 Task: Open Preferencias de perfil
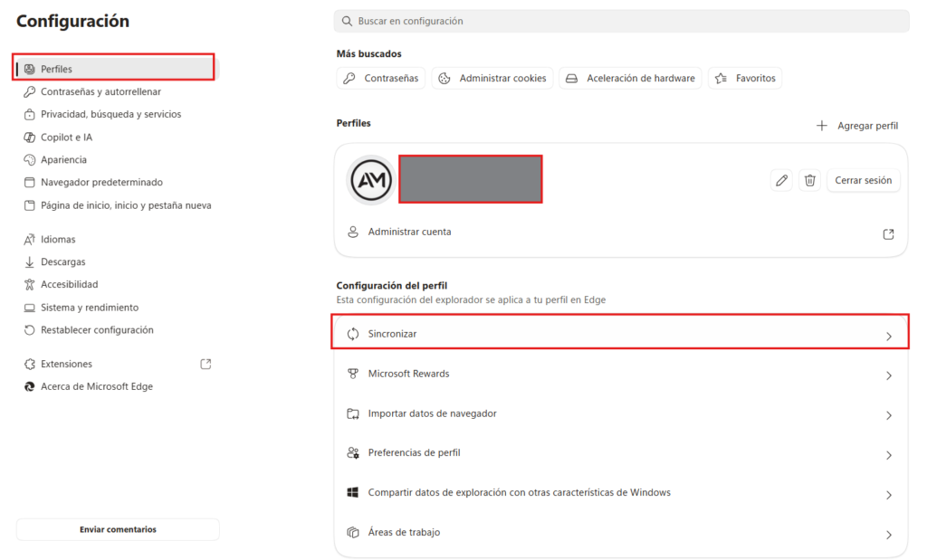click(x=621, y=453)
